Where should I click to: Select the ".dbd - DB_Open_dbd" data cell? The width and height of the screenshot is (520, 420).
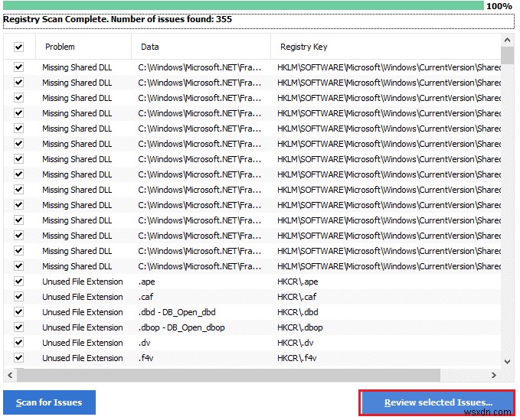click(177, 312)
